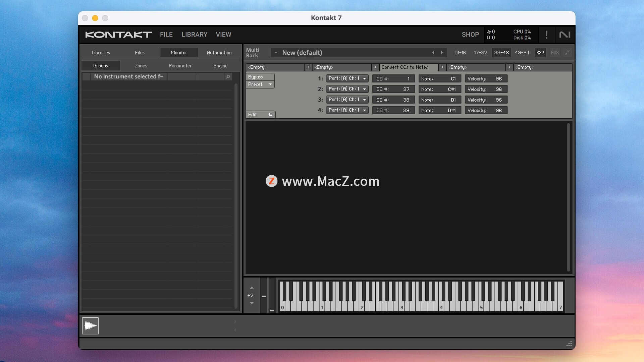This screenshot has height=362, width=644.
Task: Click the Kontakt logo
Action: [x=118, y=35]
